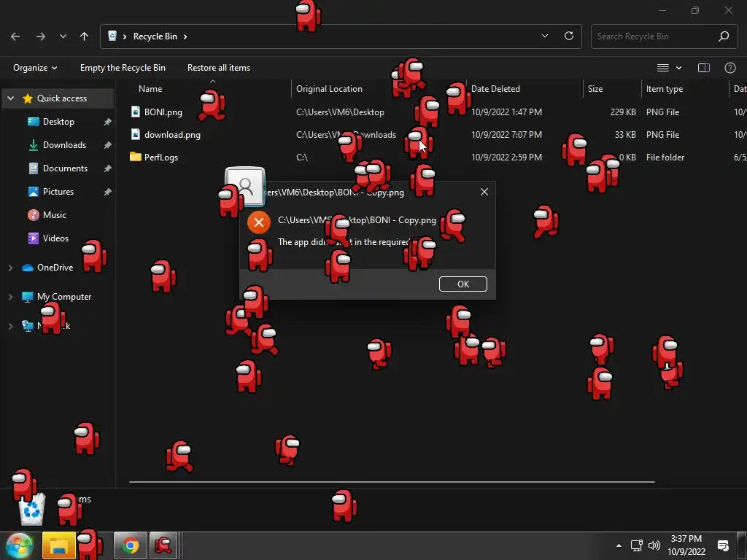This screenshot has width=747, height=560.
Task: Select My Computer in sidebar
Action: pos(64,297)
